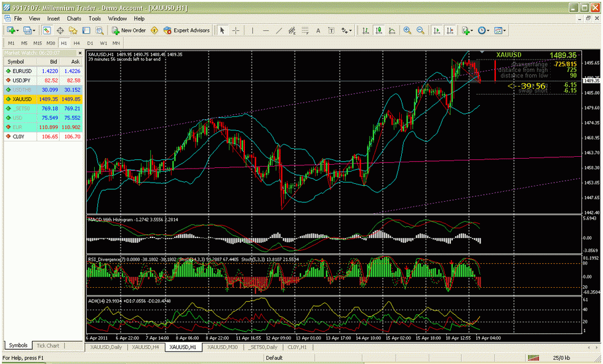Open the File menu
603x364 pixels.
pyautogui.click(x=18, y=18)
